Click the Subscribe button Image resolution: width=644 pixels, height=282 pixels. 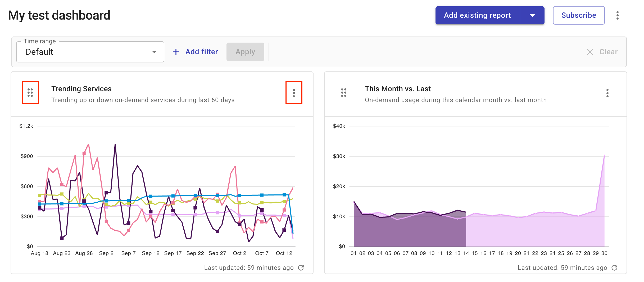coord(579,15)
